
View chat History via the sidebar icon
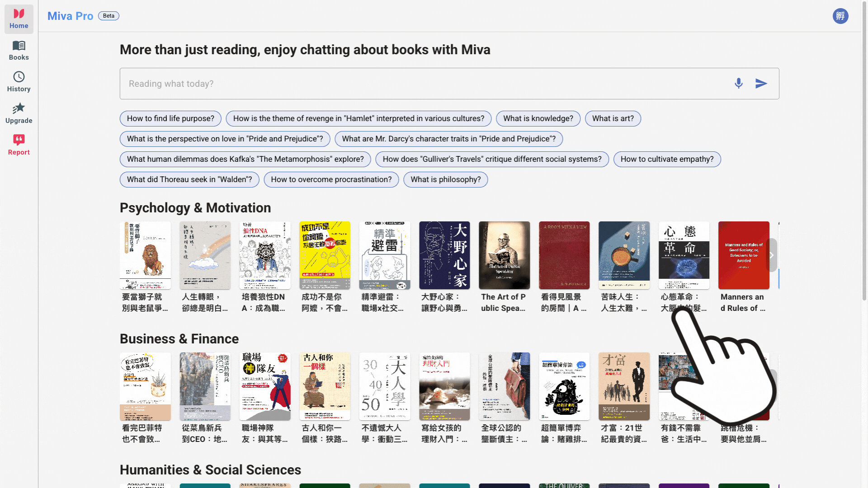coord(19,77)
